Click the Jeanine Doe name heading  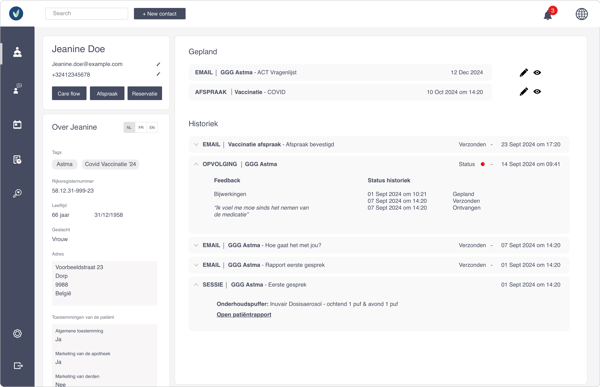[x=78, y=49]
